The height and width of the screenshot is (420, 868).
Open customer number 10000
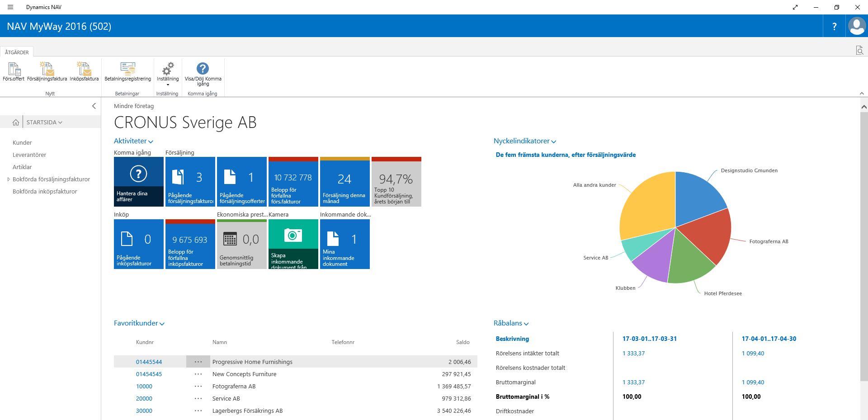pyautogui.click(x=144, y=386)
